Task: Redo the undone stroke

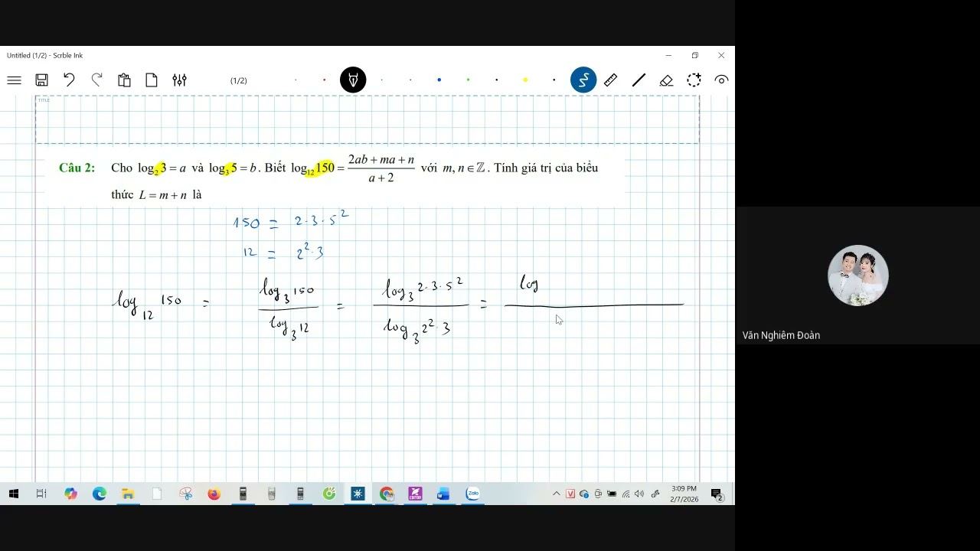Action: pos(96,80)
